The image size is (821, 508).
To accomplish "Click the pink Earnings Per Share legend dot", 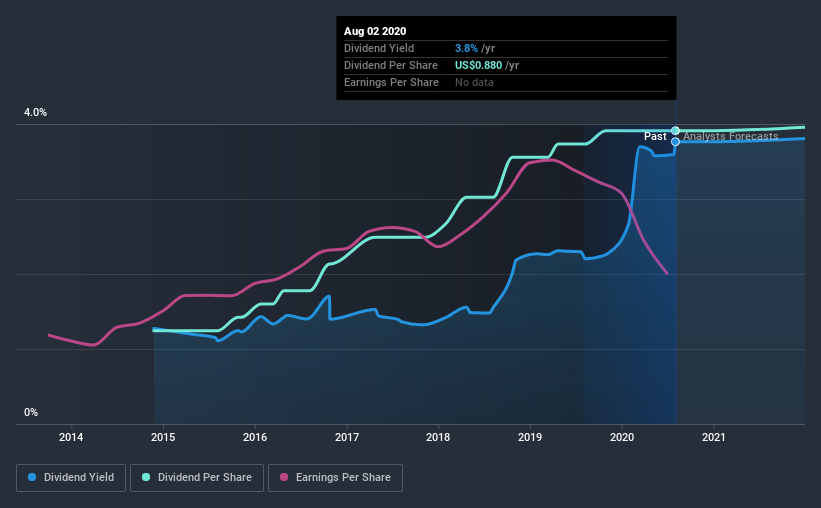I will [x=284, y=477].
